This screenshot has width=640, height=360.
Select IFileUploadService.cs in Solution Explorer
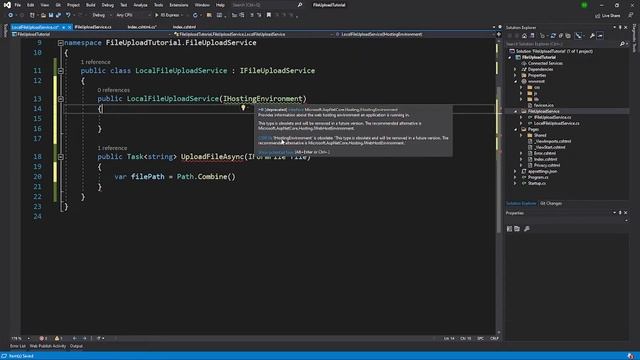(552, 117)
